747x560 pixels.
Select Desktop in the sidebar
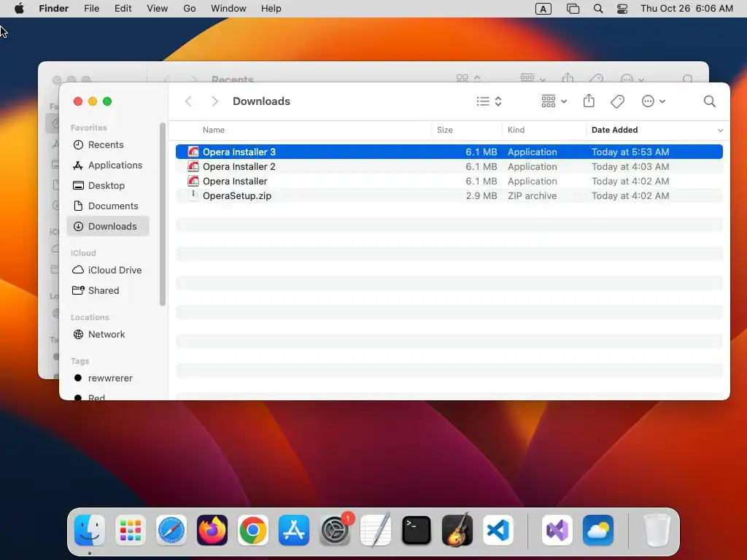(x=108, y=186)
